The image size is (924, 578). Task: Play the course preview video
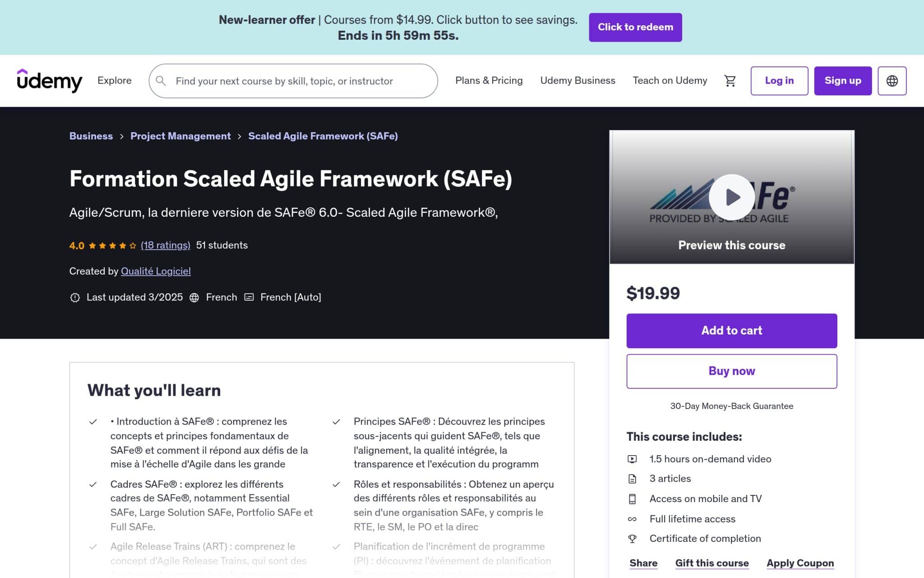tap(731, 197)
